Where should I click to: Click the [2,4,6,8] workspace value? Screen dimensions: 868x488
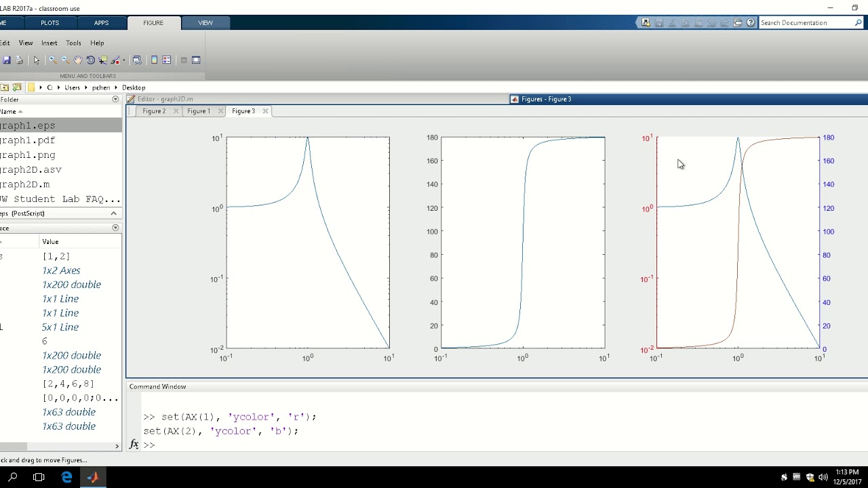68,384
